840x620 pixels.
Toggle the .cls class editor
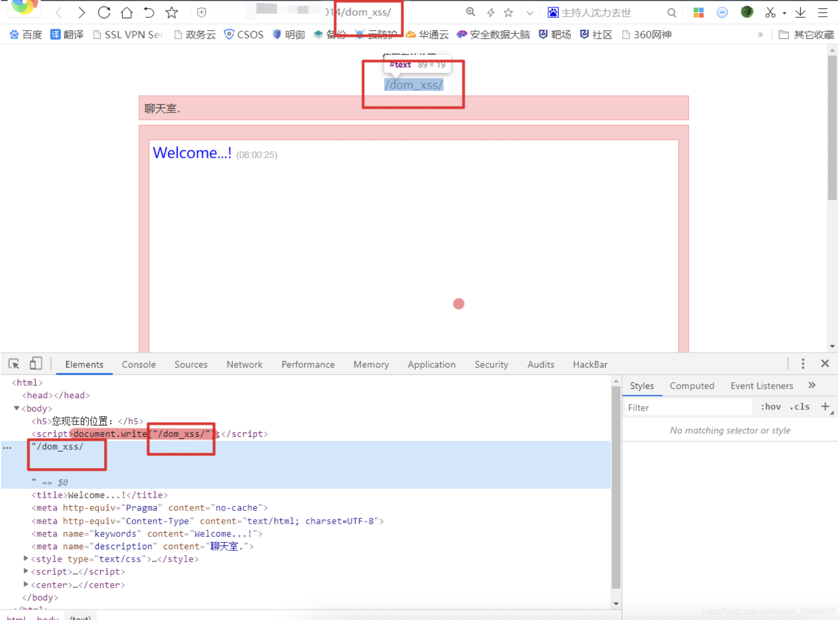(x=799, y=407)
